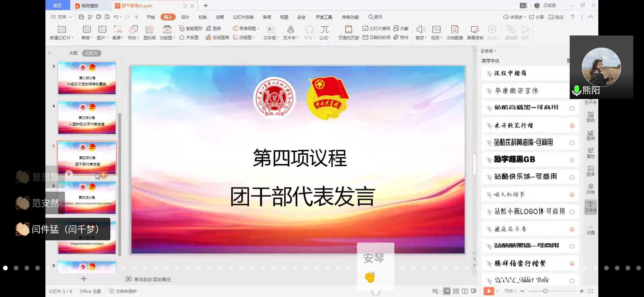Open the 动画 ribbon tab

[220, 17]
